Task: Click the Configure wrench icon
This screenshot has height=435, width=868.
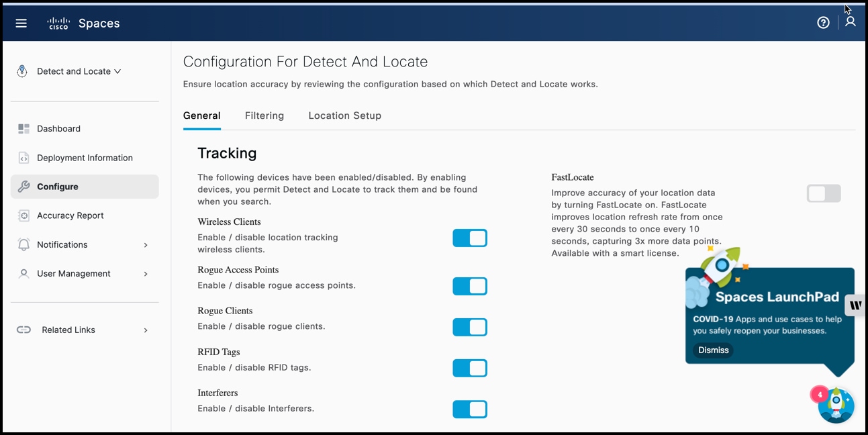Action: pos(24,187)
